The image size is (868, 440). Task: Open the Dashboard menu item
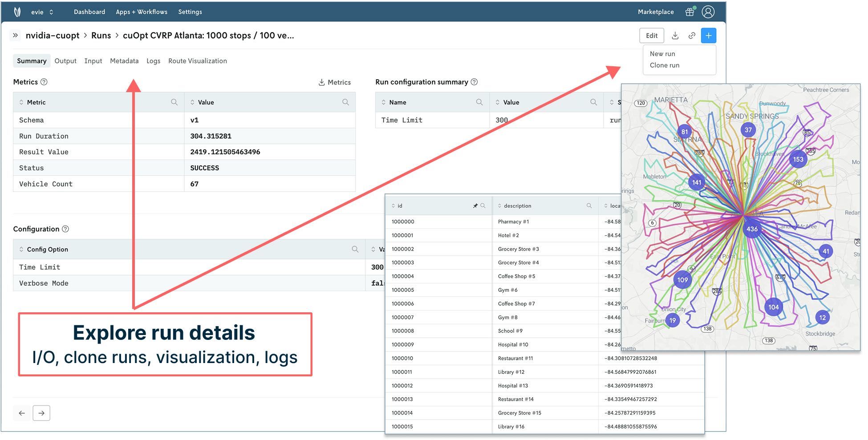89,12
